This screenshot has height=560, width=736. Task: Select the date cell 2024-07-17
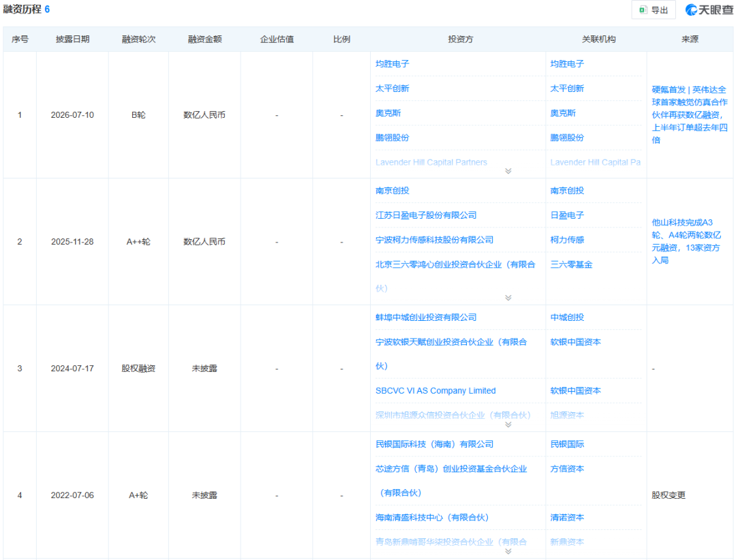[72, 369]
